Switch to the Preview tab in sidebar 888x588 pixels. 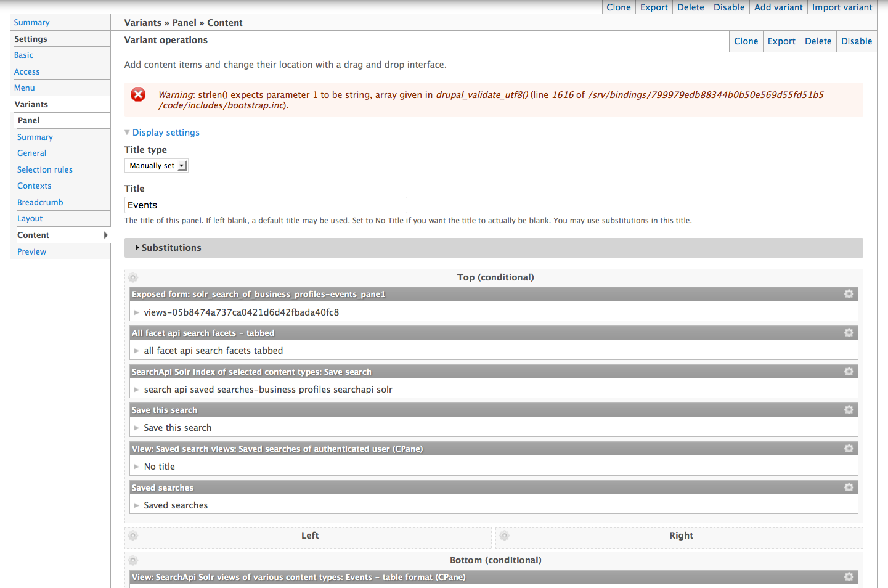point(31,251)
